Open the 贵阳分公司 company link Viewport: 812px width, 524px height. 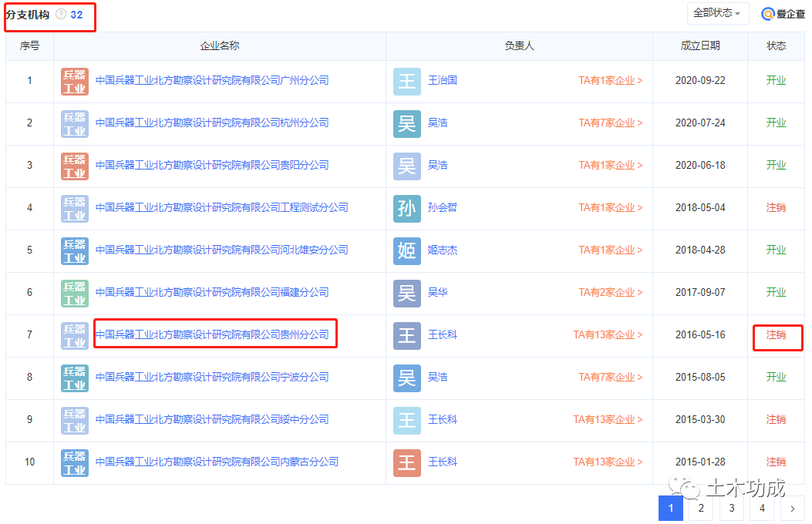coord(212,165)
